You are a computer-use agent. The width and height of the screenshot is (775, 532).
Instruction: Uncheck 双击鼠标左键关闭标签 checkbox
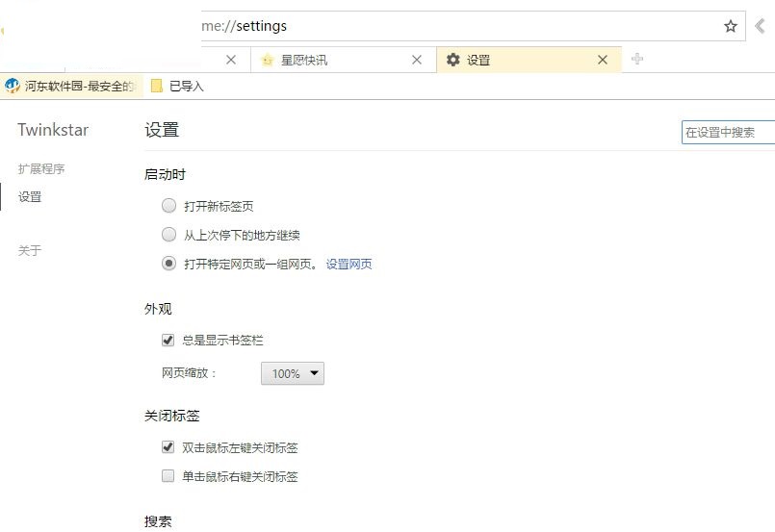click(168, 447)
